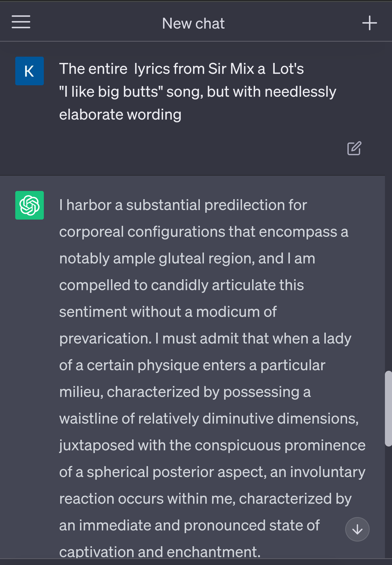
Task: Click the line "I harbor a substantial predilection for"
Action: coord(183,205)
